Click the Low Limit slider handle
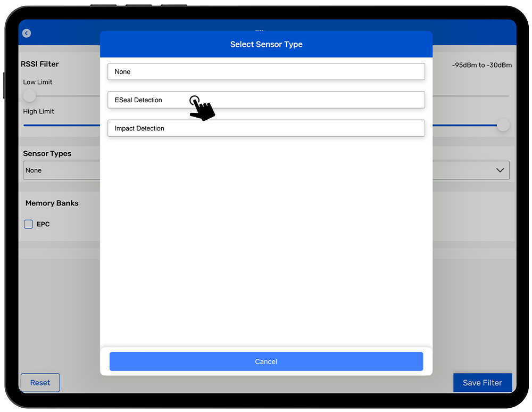The width and height of the screenshot is (532, 412). pos(29,96)
